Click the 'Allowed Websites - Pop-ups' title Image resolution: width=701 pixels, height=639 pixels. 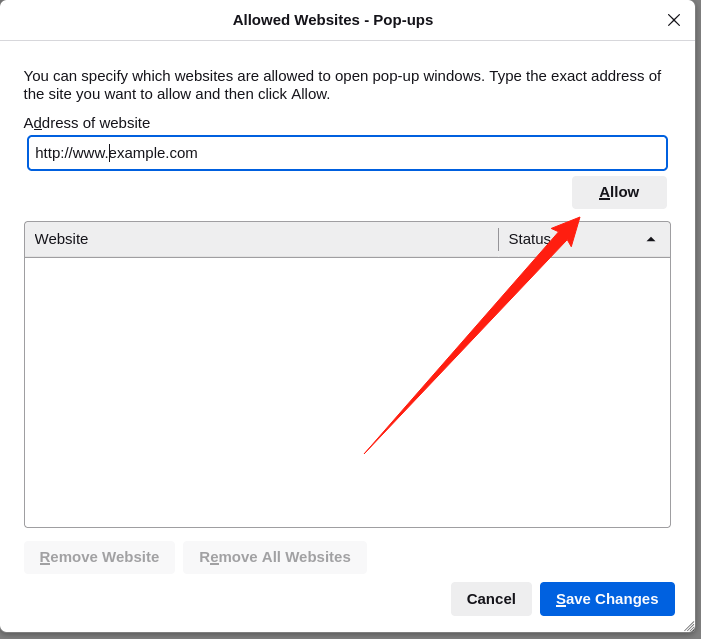[x=333, y=20]
